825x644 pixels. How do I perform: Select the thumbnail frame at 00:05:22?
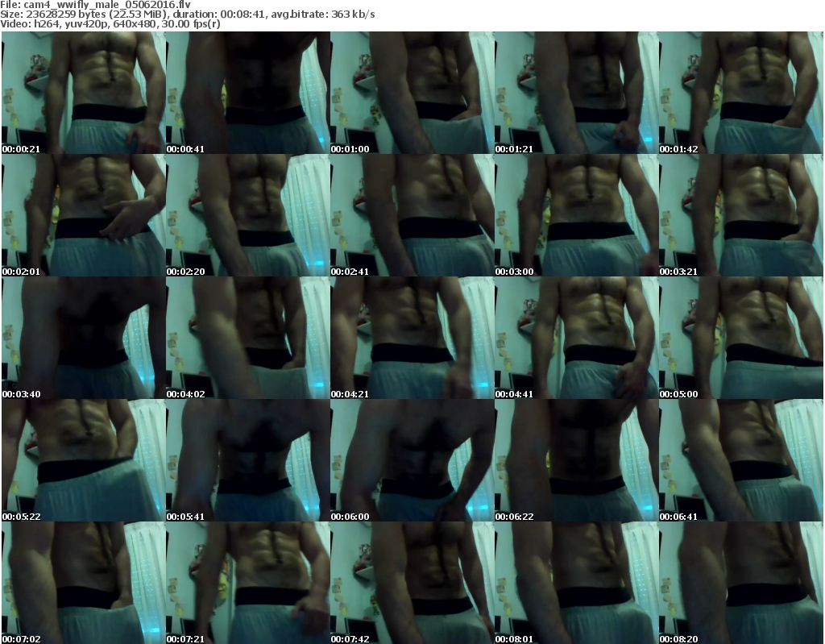tap(83, 461)
